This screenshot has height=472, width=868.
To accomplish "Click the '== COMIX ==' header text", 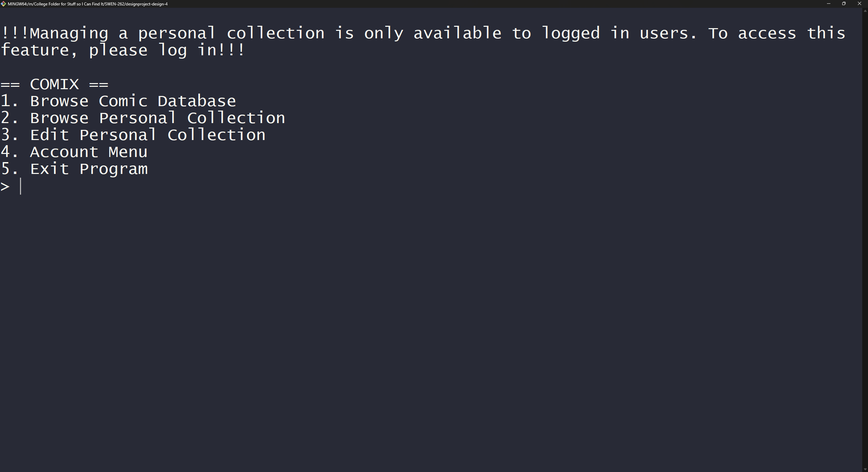I will pyautogui.click(x=54, y=84).
